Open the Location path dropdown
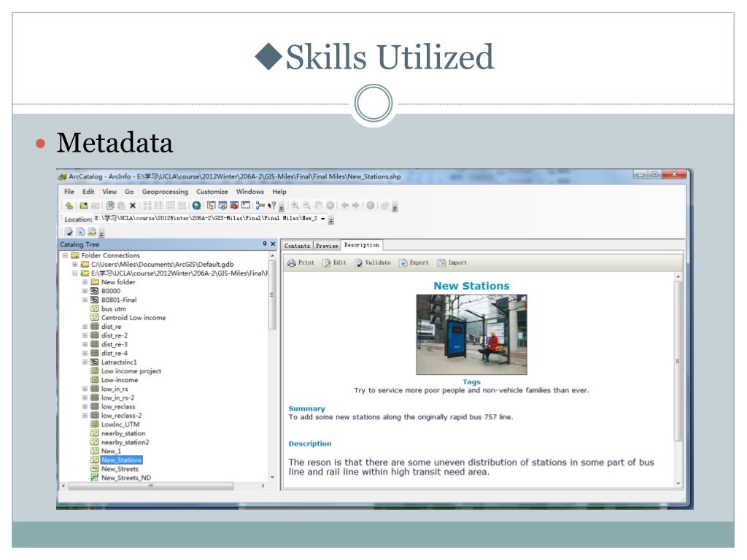747x560 pixels. [323, 219]
